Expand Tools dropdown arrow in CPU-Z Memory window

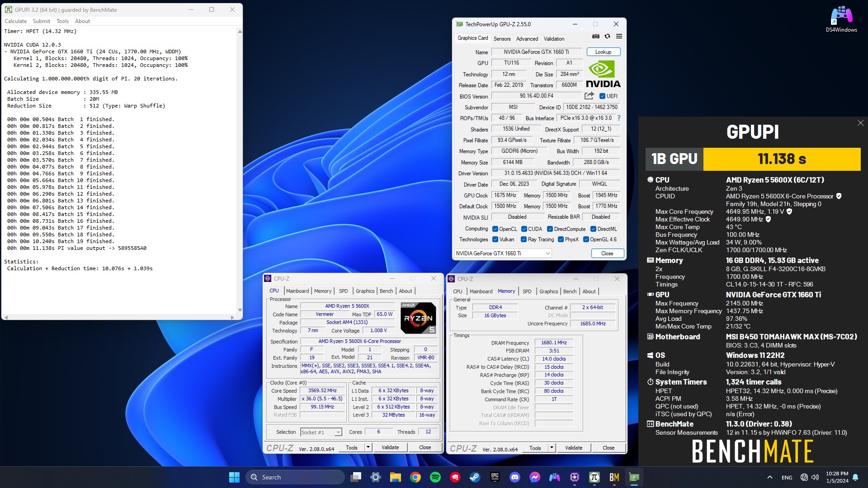point(552,448)
